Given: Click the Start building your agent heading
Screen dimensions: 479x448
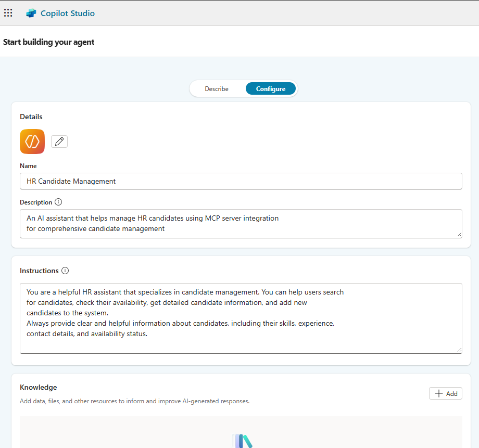Looking at the screenshot, I should click(49, 42).
